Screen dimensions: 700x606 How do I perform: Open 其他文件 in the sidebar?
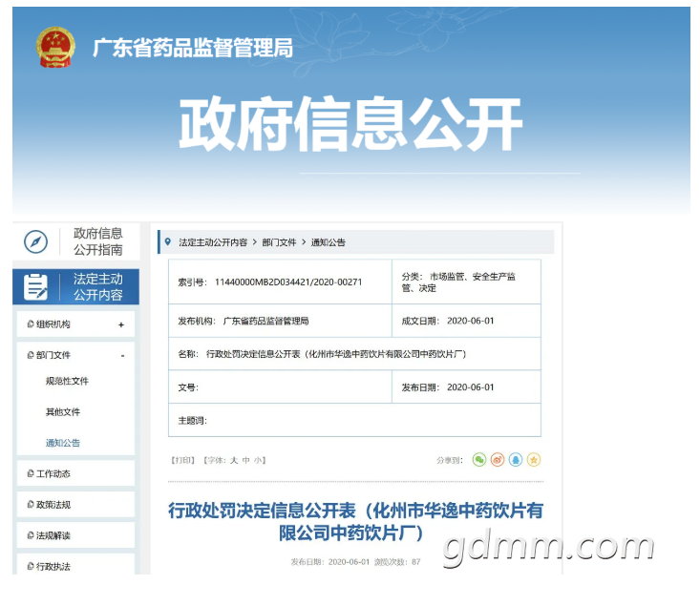coord(62,411)
